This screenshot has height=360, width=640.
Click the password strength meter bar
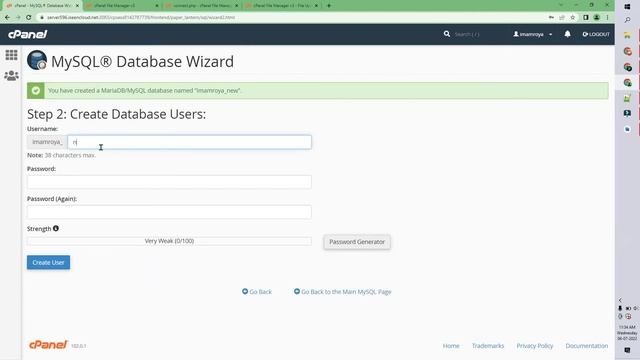pyautogui.click(x=169, y=241)
